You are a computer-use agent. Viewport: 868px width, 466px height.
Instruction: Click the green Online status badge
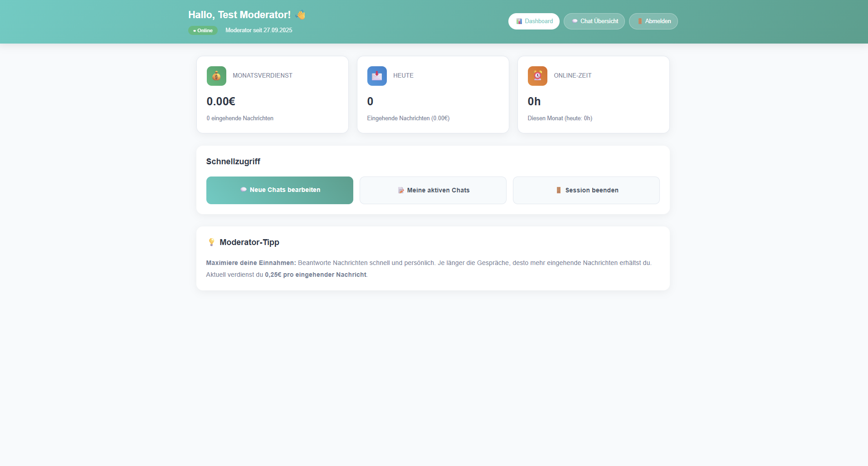tap(203, 30)
